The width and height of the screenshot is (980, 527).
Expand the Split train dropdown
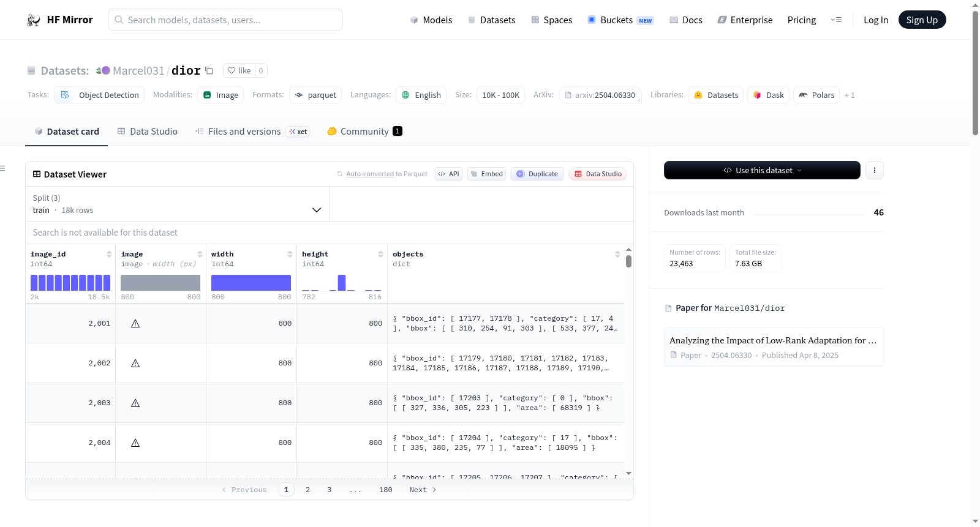click(x=178, y=204)
